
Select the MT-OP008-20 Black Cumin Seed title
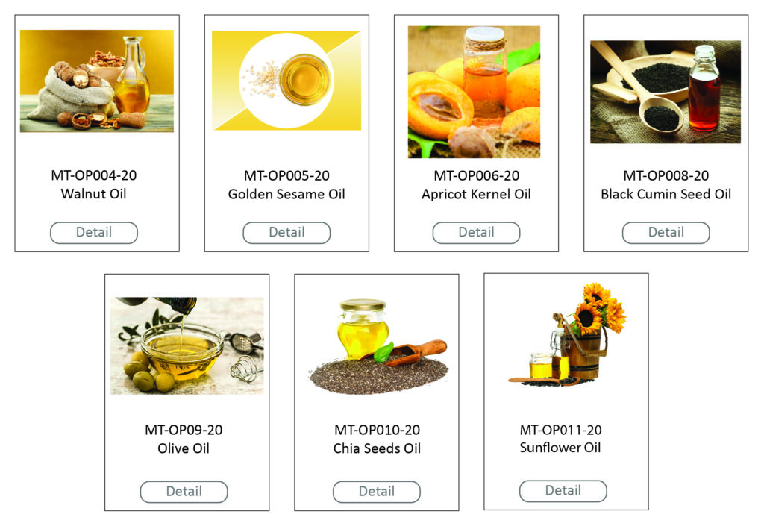click(x=666, y=184)
